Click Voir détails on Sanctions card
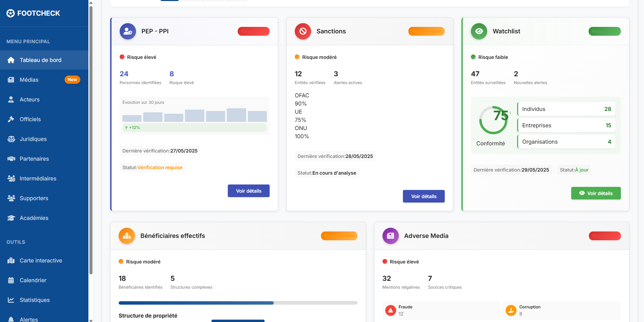Image resolution: width=644 pixels, height=322 pixels. pyautogui.click(x=424, y=196)
